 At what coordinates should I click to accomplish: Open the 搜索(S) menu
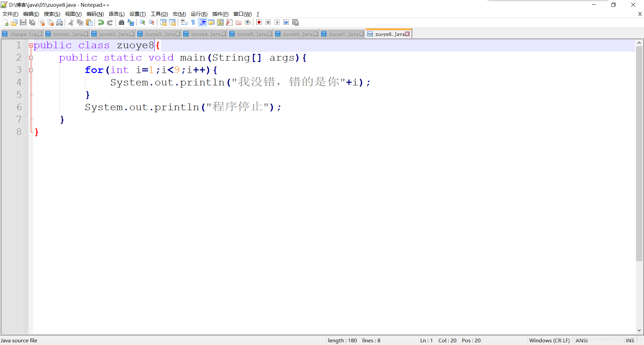52,14
